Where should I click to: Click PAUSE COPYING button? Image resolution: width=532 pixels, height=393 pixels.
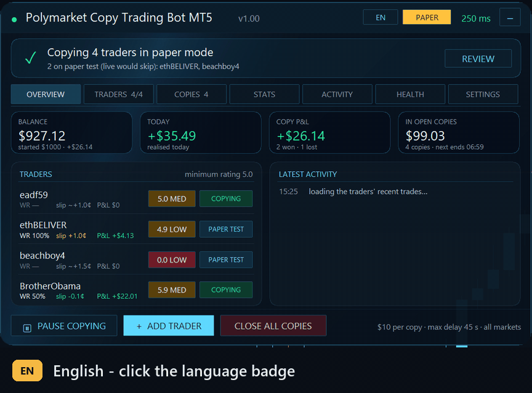tap(64, 326)
